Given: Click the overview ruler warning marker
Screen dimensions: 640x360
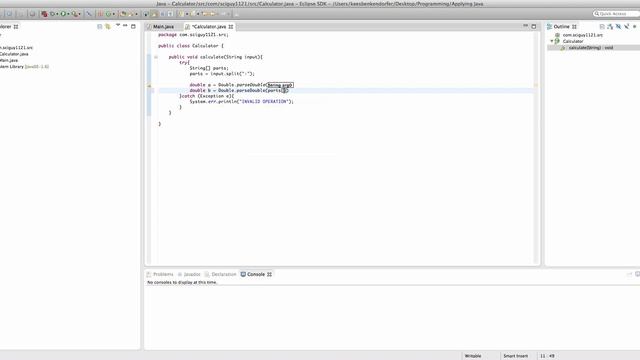Looking at the screenshot, I should 536,85.
